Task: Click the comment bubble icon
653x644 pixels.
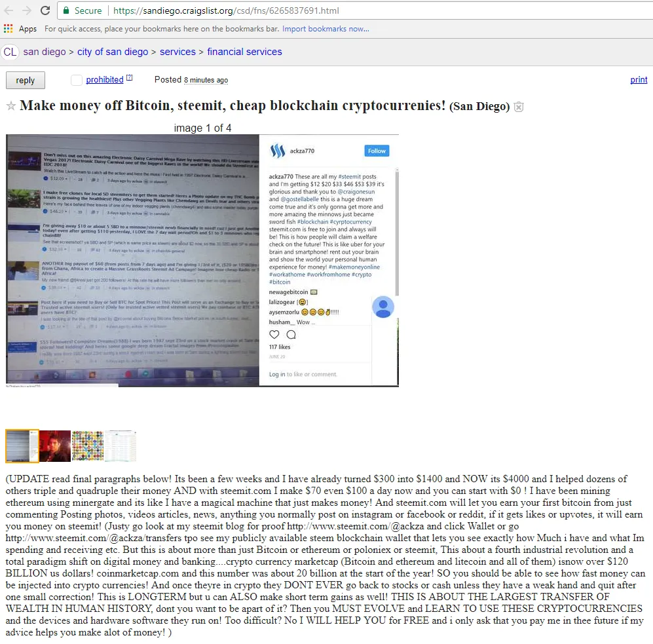Action: (291, 335)
